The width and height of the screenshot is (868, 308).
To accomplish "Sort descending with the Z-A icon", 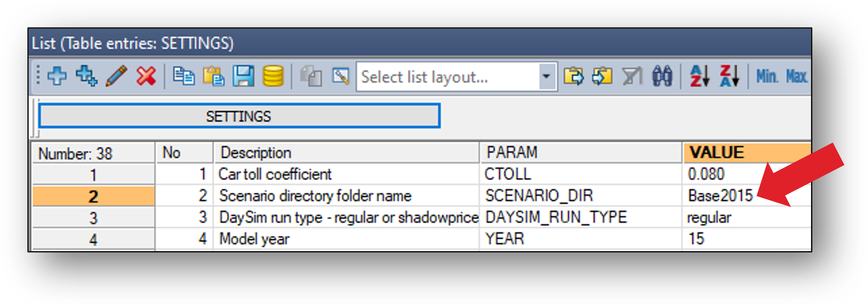I will 729,76.
